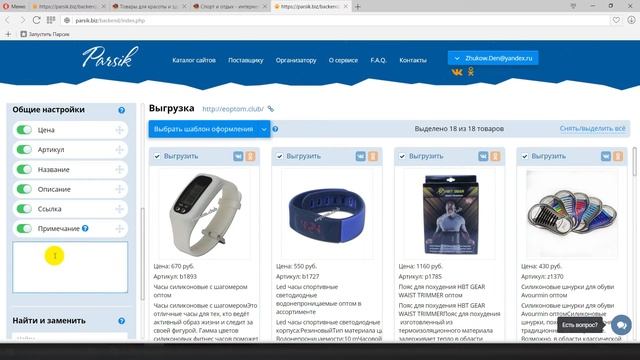Click help icon next to template dropdown
The height and width of the screenshot is (360, 640).
tap(275, 129)
